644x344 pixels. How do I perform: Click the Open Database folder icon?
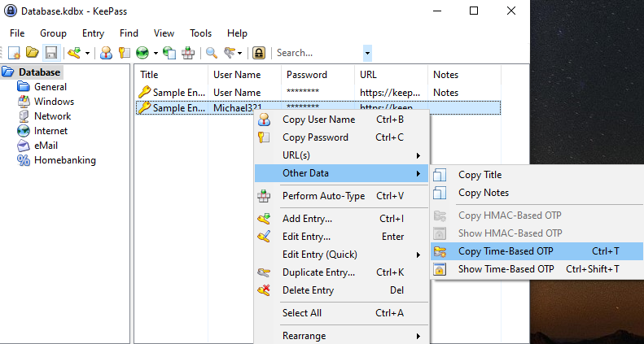click(x=32, y=53)
